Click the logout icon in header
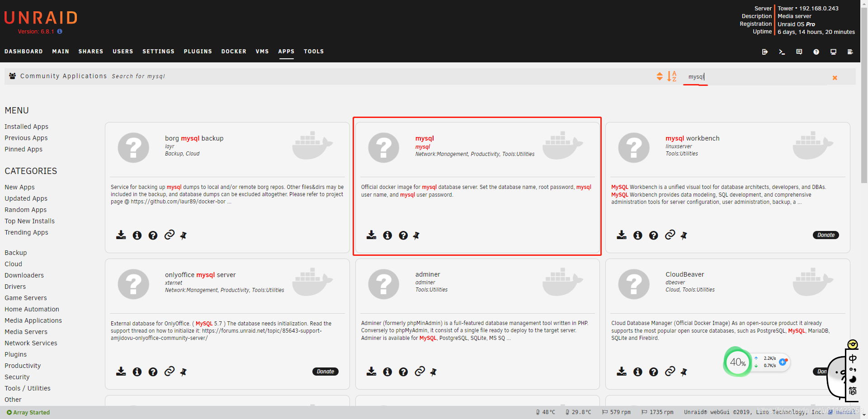 (x=764, y=52)
